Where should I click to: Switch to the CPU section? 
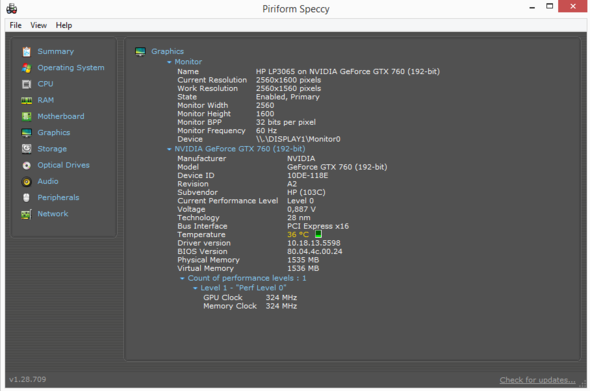click(x=45, y=84)
